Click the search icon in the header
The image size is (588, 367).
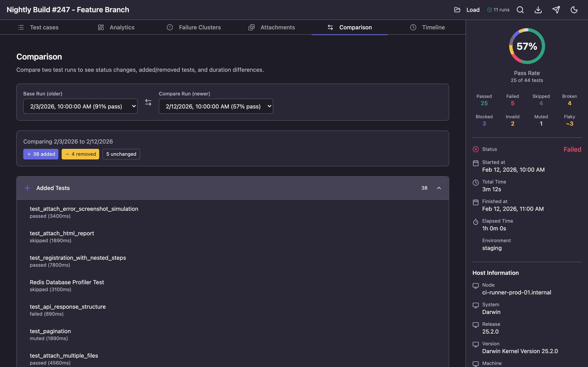pyautogui.click(x=520, y=10)
